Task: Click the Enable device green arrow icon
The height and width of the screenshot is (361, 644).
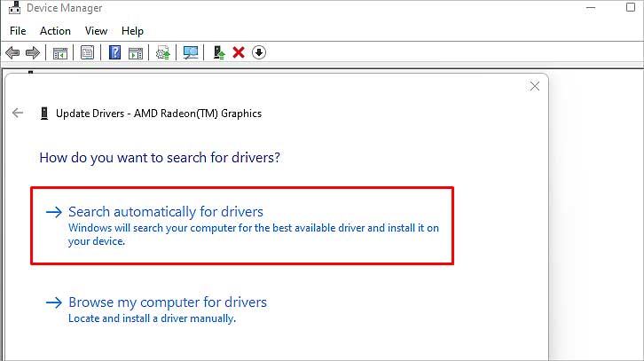Action: tap(219, 52)
